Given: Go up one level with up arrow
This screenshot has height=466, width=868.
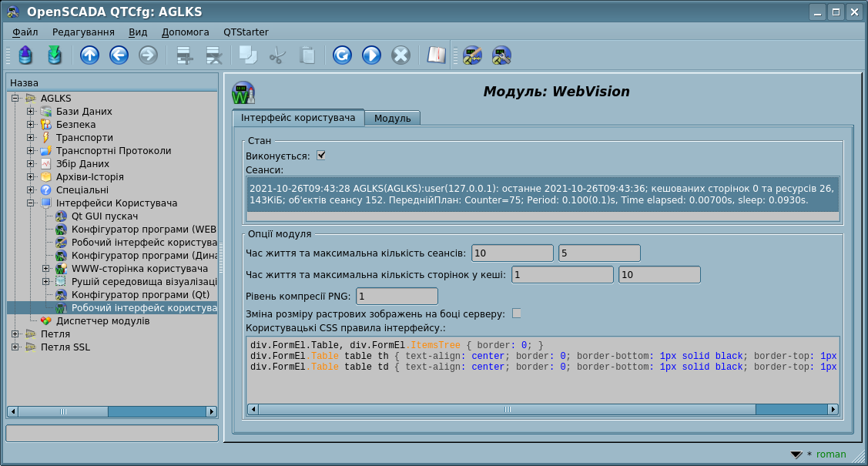Looking at the screenshot, I should (x=89, y=55).
